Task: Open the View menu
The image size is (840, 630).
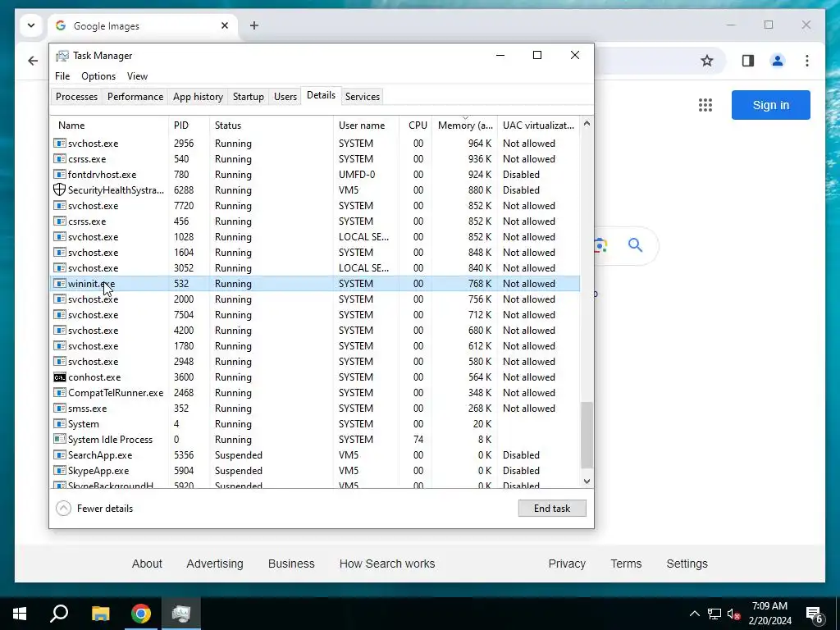Action: pyautogui.click(x=137, y=76)
